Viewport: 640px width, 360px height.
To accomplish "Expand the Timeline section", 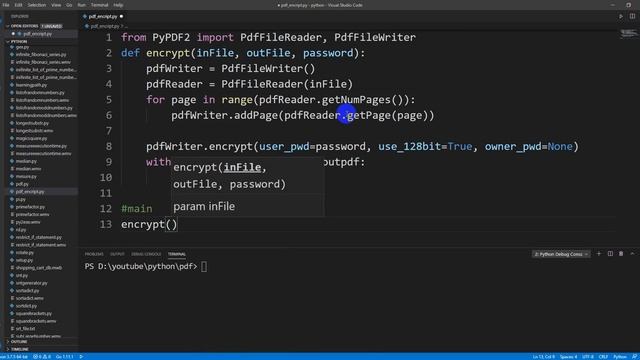I will coord(19,349).
